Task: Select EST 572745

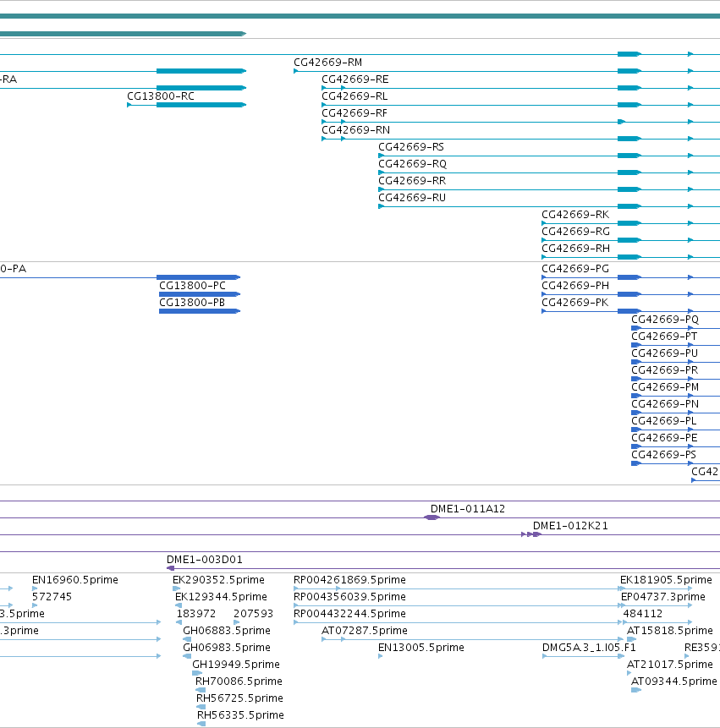Action: pyautogui.click(x=52, y=597)
